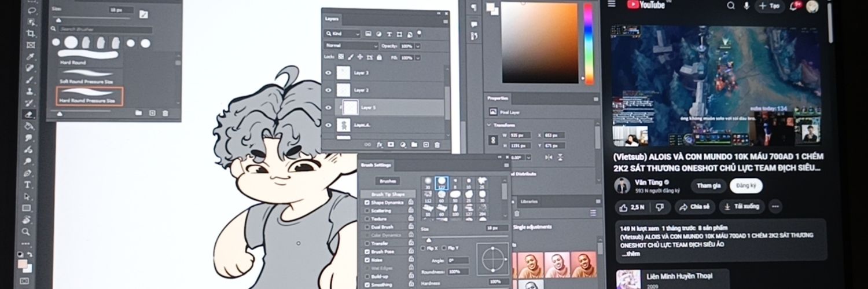This screenshot has height=289, width=868.
Task: Click the lock position move icon
Action: click(x=360, y=57)
